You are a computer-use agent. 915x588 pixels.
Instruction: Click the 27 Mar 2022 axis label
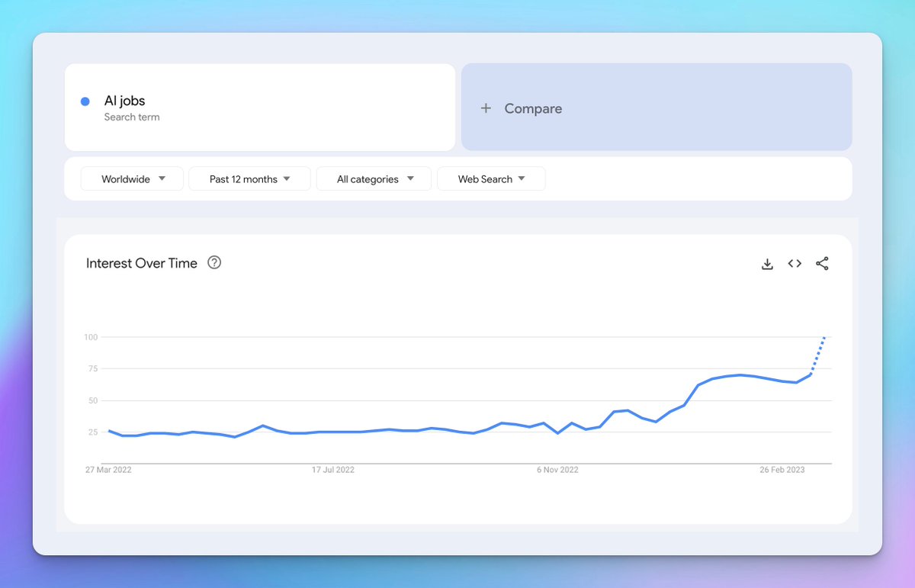[108, 470]
